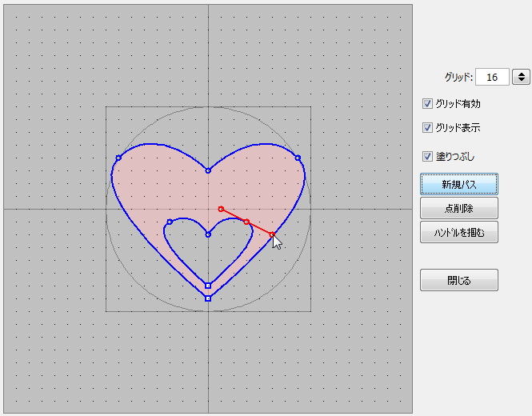This screenshot has width=532, height=416.
Task: Select the outer heart's top-left anchor point
Action: 118,158
